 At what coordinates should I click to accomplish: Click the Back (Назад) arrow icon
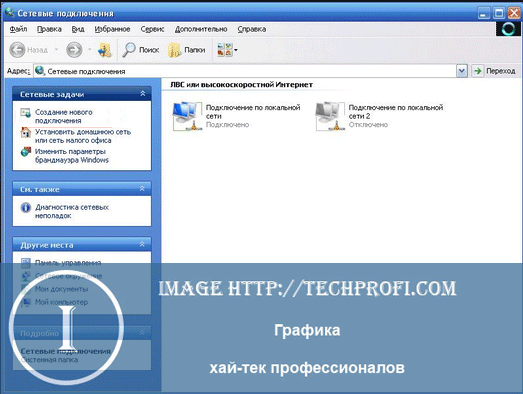pos(17,50)
